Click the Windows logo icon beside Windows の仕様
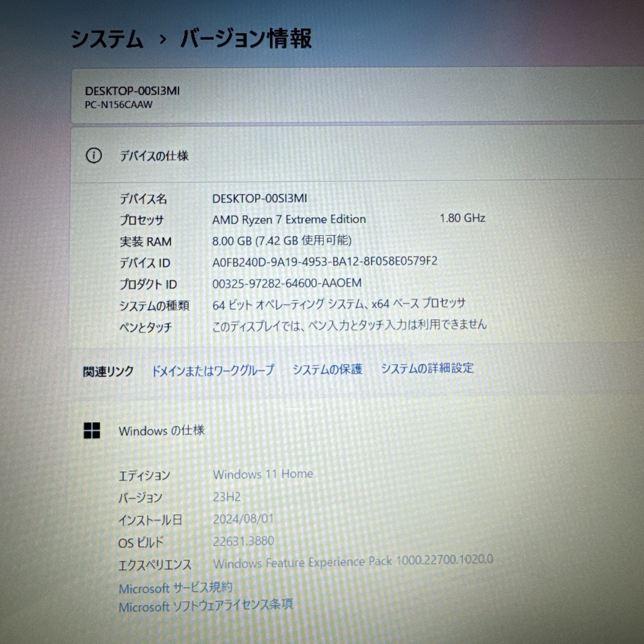 [x=92, y=431]
